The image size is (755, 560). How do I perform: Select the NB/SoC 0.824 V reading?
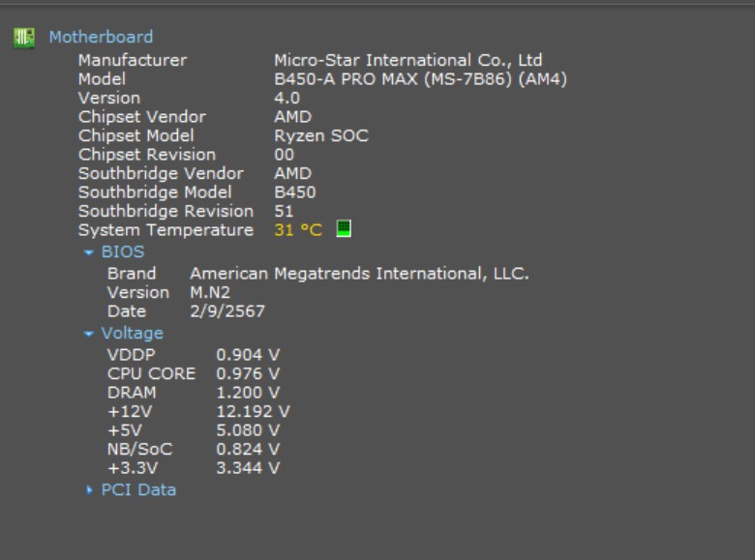(x=248, y=449)
